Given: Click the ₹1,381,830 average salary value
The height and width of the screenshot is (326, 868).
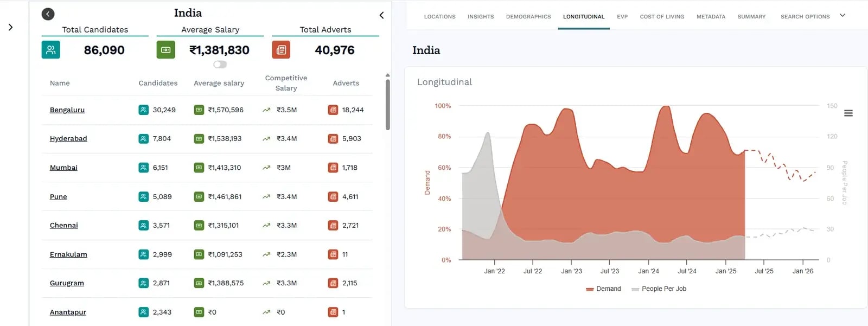Looking at the screenshot, I should pos(219,50).
